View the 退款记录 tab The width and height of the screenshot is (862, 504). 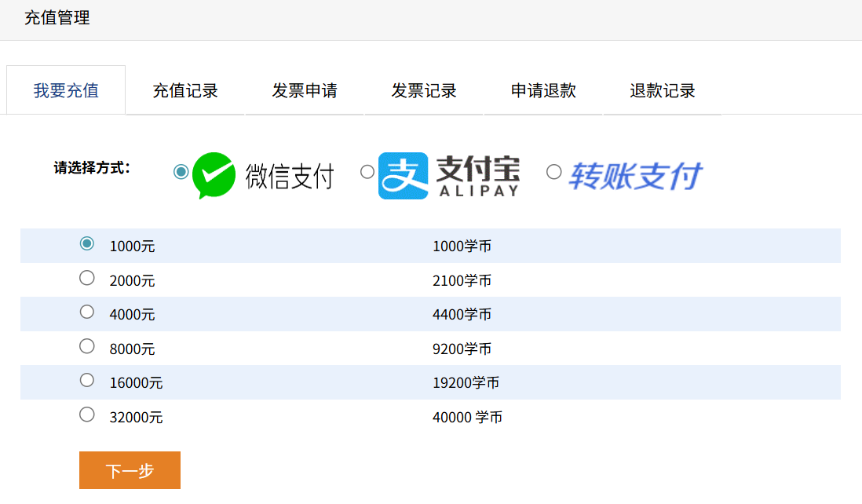pos(663,90)
